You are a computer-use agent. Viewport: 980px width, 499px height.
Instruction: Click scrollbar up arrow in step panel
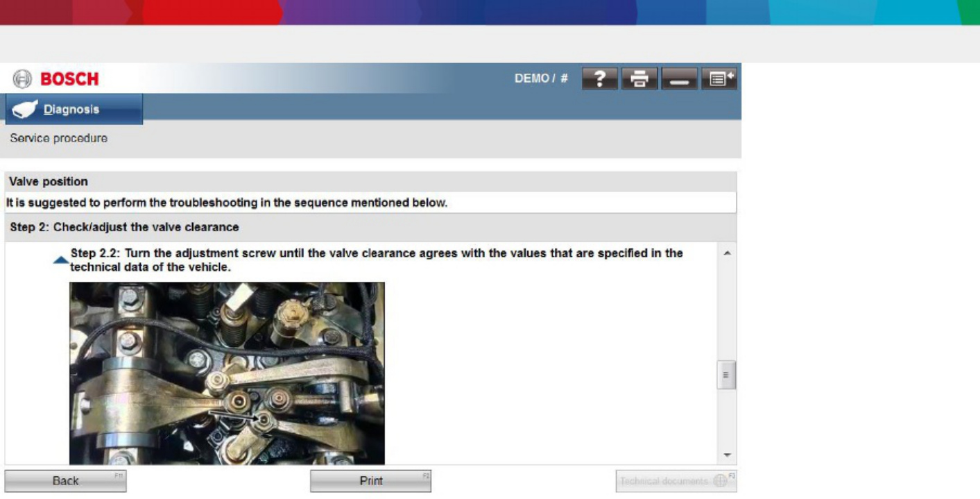(727, 253)
